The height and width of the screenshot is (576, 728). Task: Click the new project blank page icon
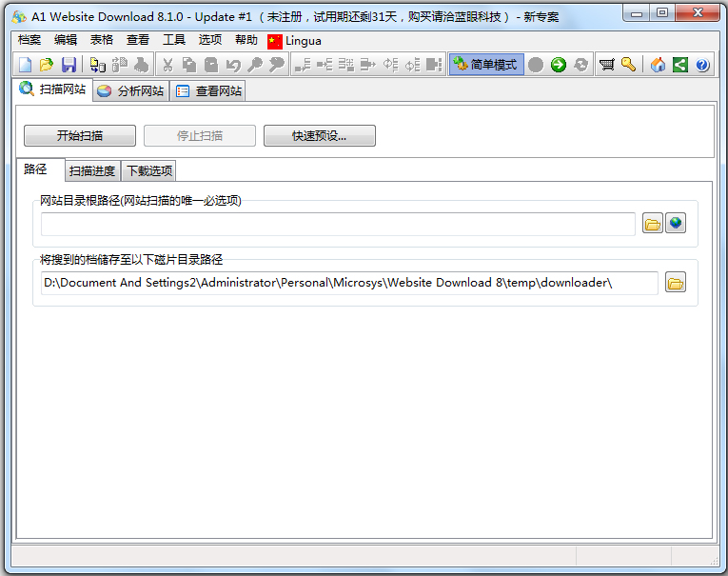click(25, 65)
